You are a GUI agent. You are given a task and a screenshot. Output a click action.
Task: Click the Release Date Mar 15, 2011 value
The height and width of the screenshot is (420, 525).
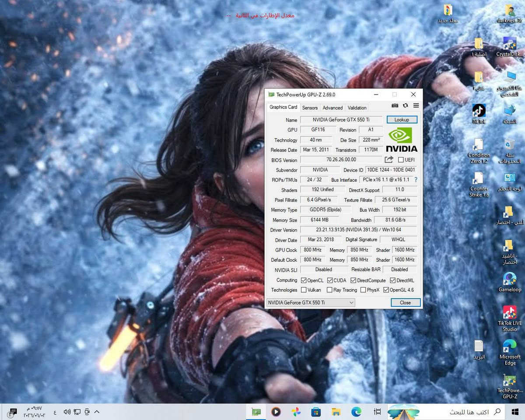315,150
